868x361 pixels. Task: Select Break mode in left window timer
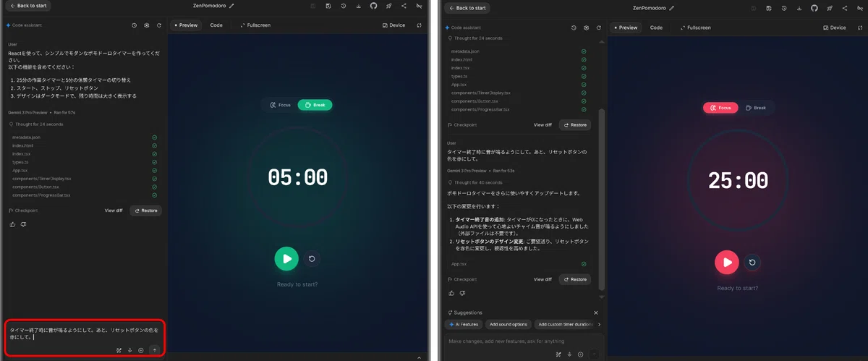tap(315, 105)
